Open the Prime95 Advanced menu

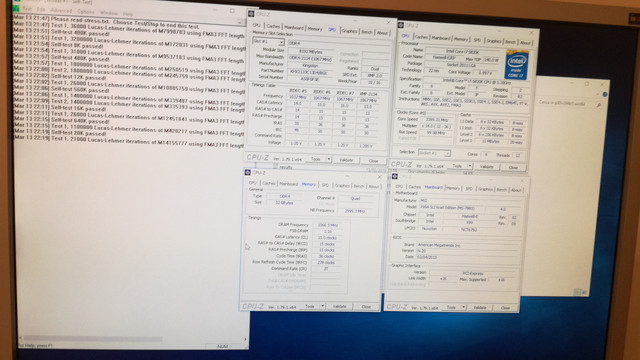pos(61,11)
